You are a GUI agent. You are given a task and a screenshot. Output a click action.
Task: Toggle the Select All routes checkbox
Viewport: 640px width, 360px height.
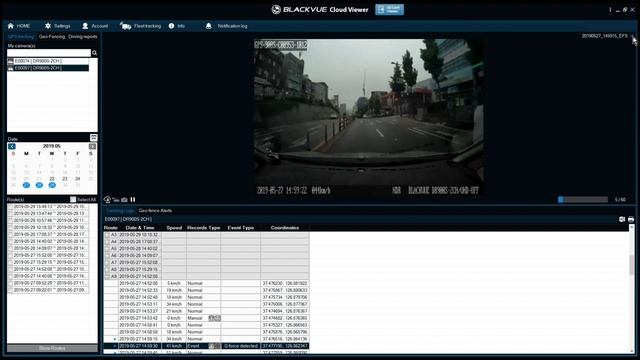pyautogui.click(x=73, y=200)
